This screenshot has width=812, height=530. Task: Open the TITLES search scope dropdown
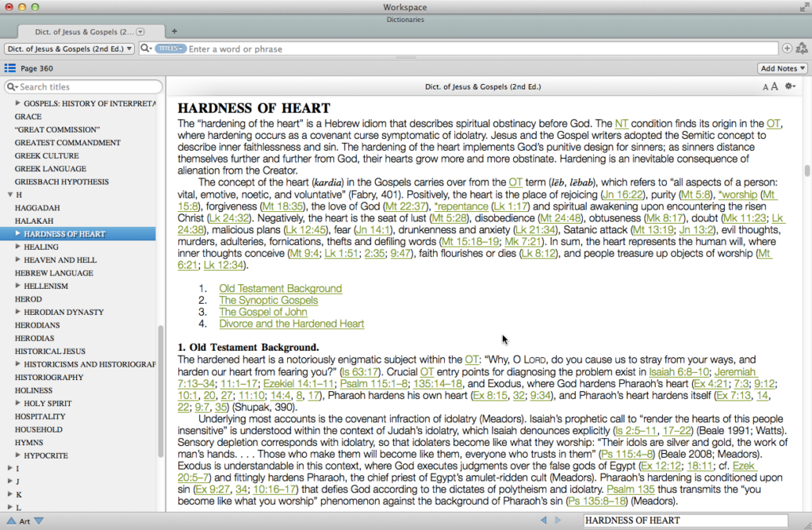tap(171, 48)
